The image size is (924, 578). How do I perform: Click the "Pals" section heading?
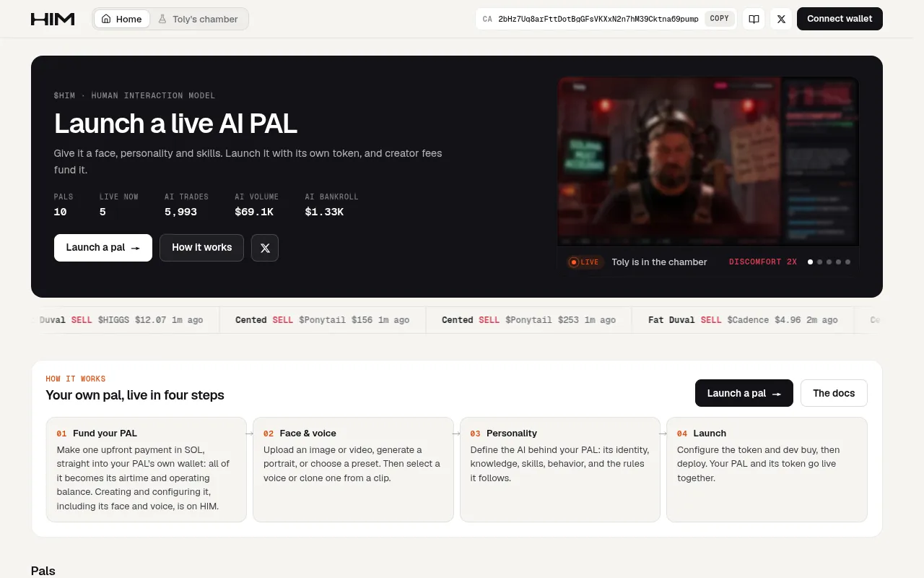(x=43, y=571)
